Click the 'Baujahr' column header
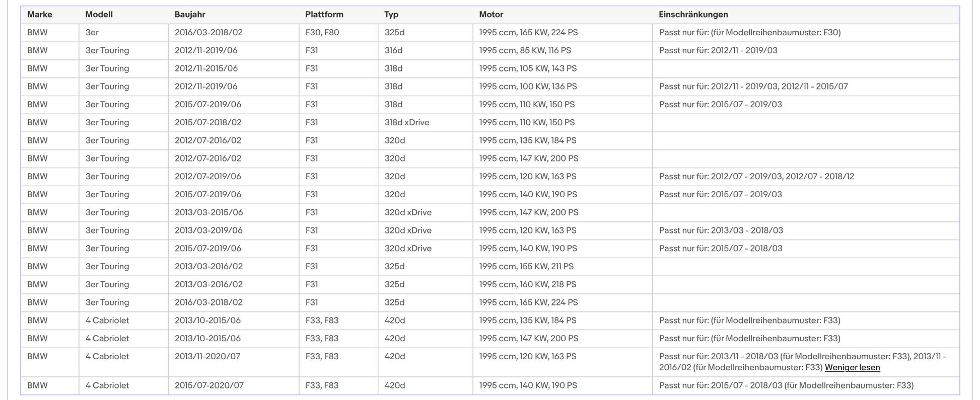The width and height of the screenshot is (980, 400). [x=190, y=15]
